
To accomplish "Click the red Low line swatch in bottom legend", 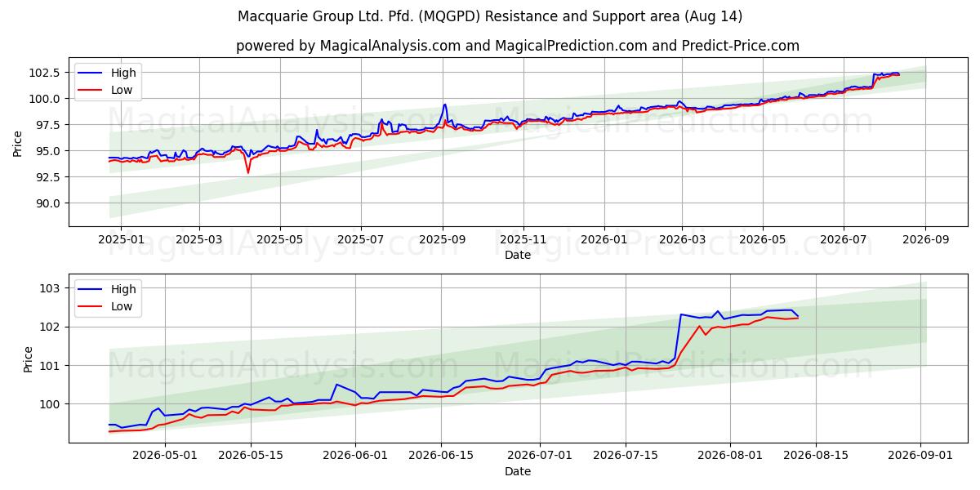I will tap(91, 306).
